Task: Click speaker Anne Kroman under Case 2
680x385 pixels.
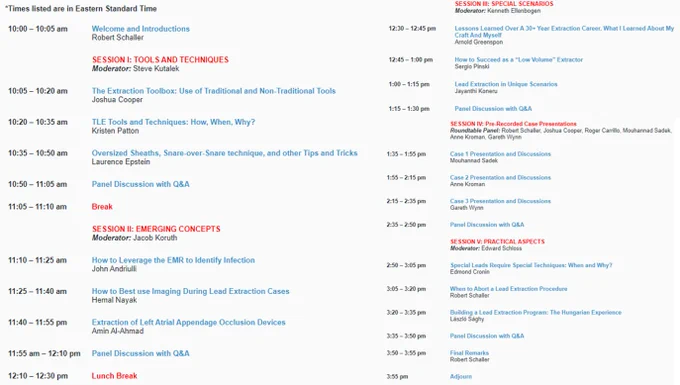Action: [467, 184]
